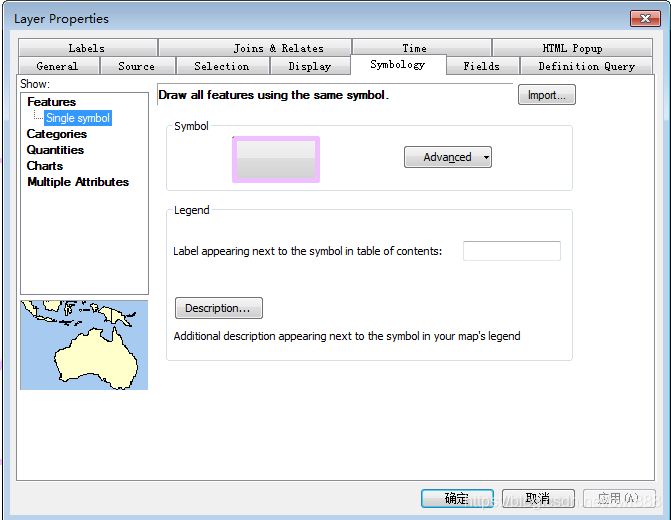Go to the General tab
The width and height of the screenshot is (671, 520).
(59, 66)
